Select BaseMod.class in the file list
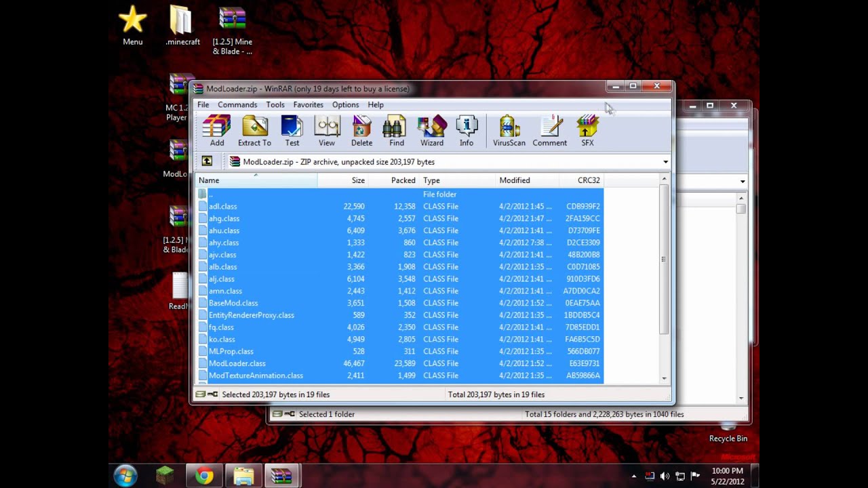The width and height of the screenshot is (868, 488). (399, 303)
